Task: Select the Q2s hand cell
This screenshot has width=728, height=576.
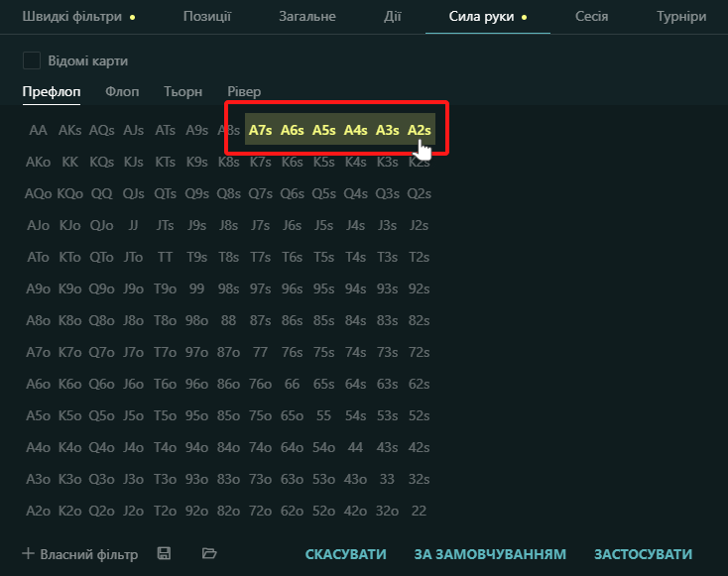Action: [419, 193]
